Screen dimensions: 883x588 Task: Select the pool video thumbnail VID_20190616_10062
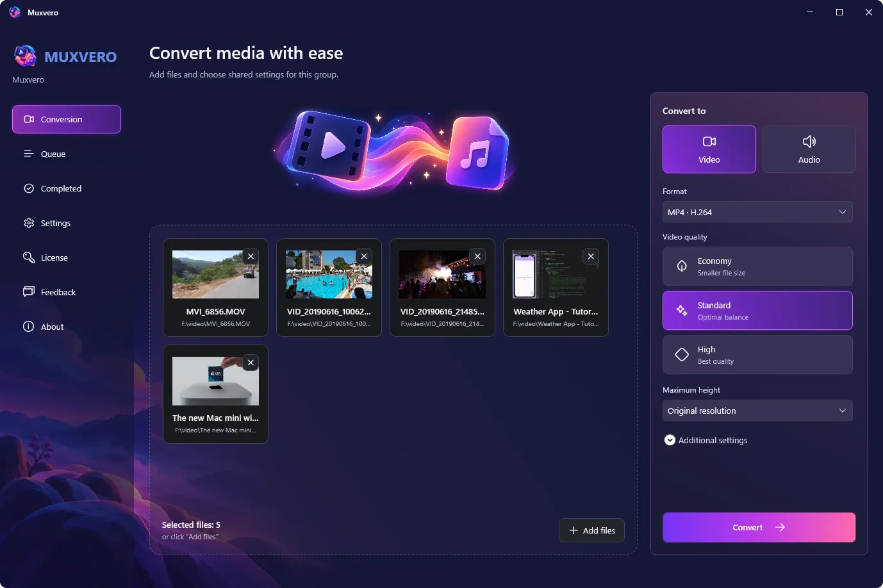point(329,274)
